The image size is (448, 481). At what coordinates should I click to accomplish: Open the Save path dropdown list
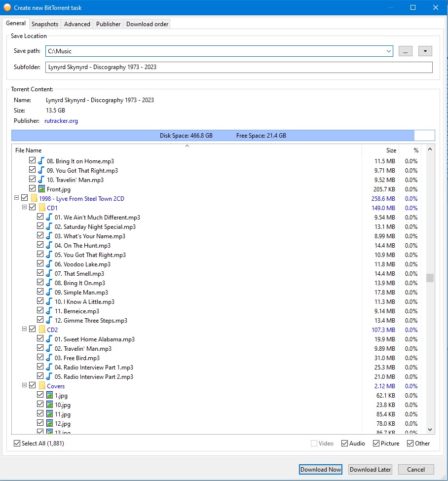(388, 51)
